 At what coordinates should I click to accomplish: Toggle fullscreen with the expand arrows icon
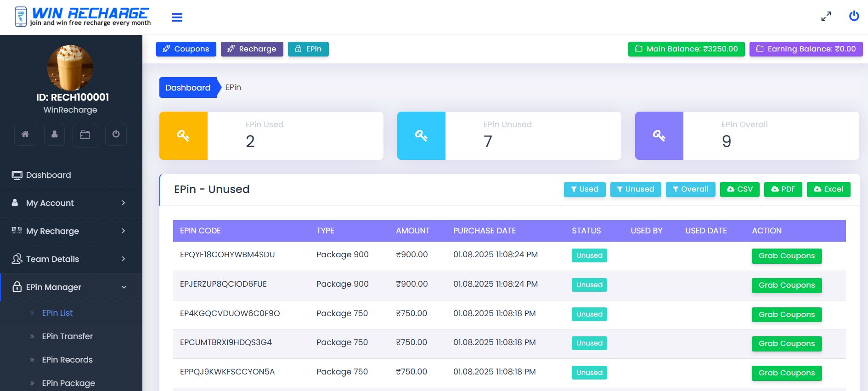coord(826,17)
